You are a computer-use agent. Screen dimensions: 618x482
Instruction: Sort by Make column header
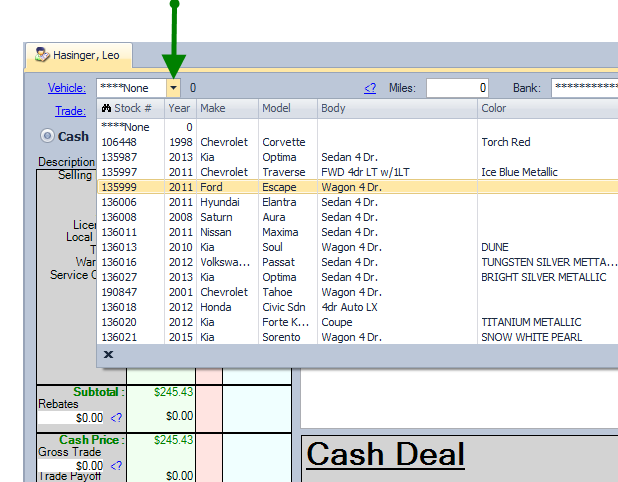227,108
